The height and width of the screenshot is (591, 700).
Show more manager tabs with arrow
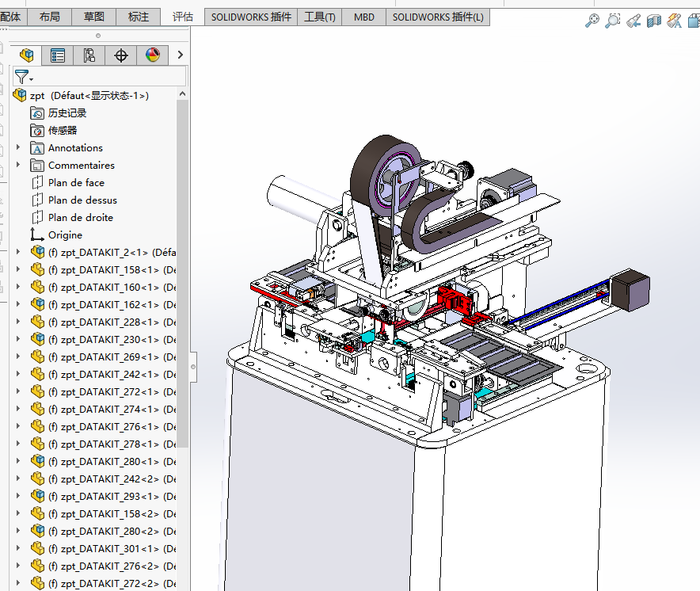180,55
